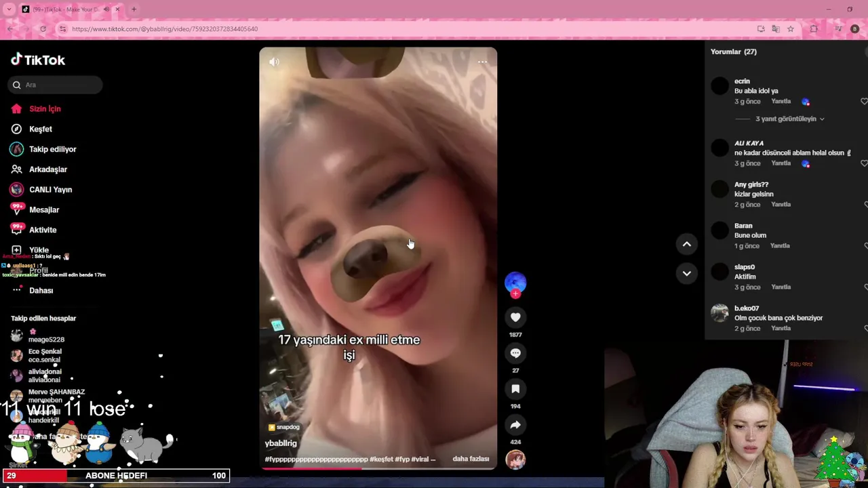Click the Aktivite icon with 99+ badge
The height and width of the screenshot is (488, 868).
click(16, 230)
